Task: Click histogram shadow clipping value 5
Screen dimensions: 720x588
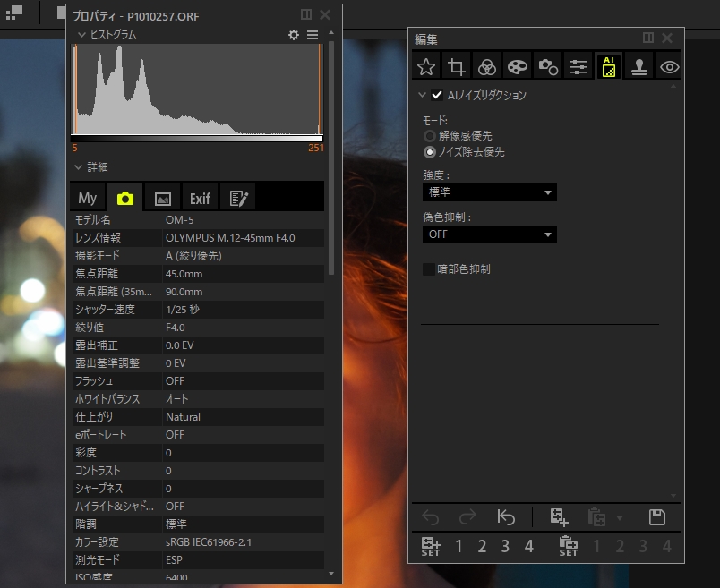Action: click(x=75, y=148)
